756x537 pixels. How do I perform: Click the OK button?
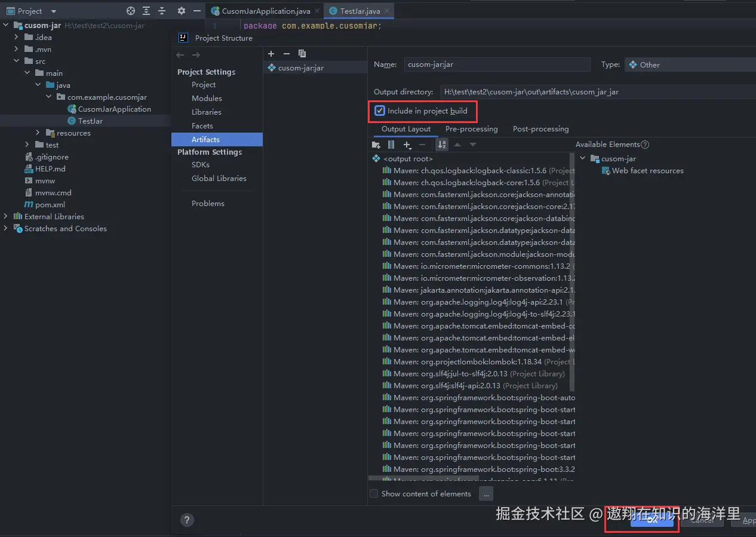click(x=652, y=520)
